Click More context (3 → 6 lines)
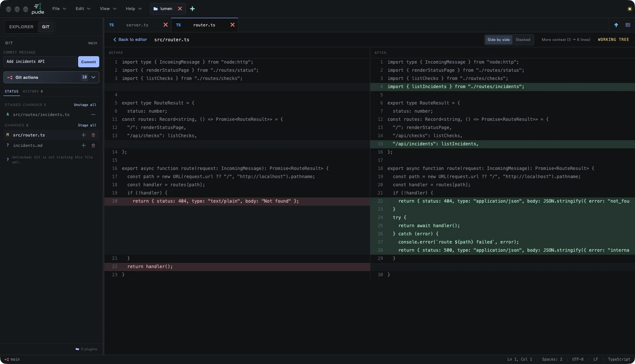 pyautogui.click(x=566, y=40)
